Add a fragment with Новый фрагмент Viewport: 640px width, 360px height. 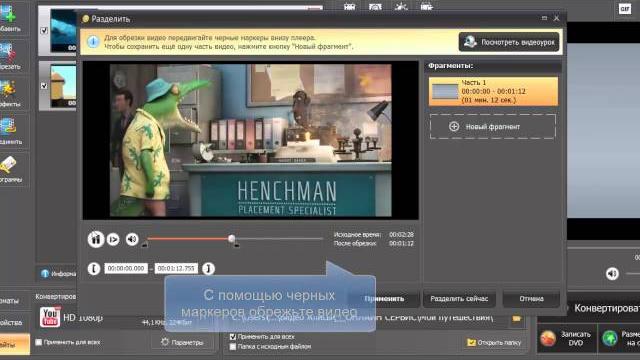point(493,127)
